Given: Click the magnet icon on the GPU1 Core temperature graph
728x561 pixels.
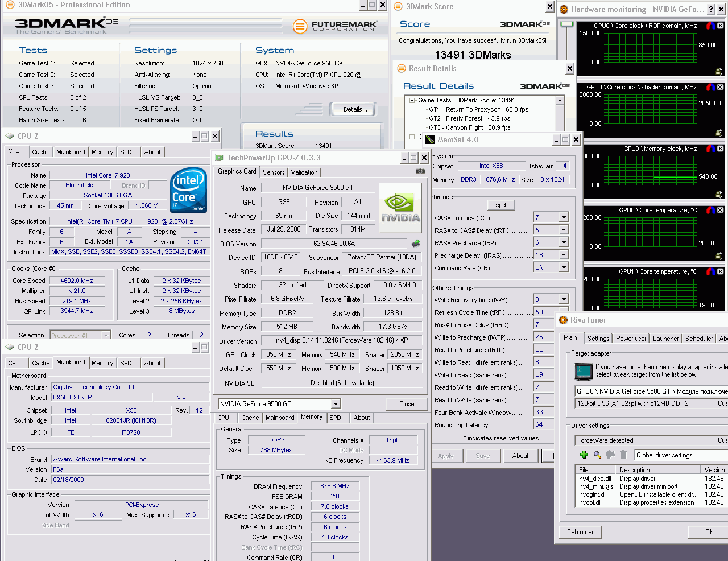Looking at the screenshot, I should tap(711, 271).
